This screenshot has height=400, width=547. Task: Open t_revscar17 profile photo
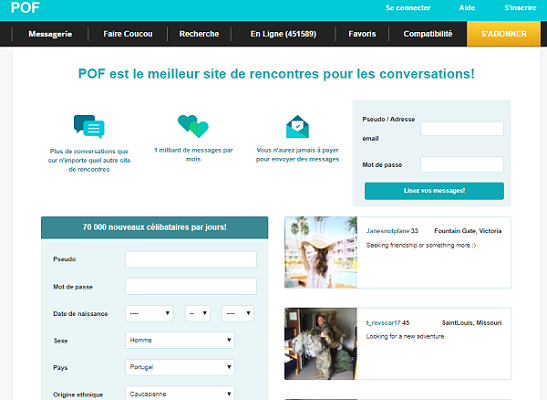click(321, 344)
